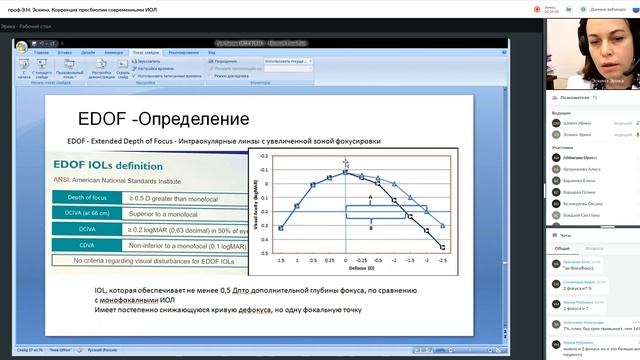The height and width of the screenshot is (360, 640).
Task: Click Тема Office in status bar
Action: [x=60, y=350]
